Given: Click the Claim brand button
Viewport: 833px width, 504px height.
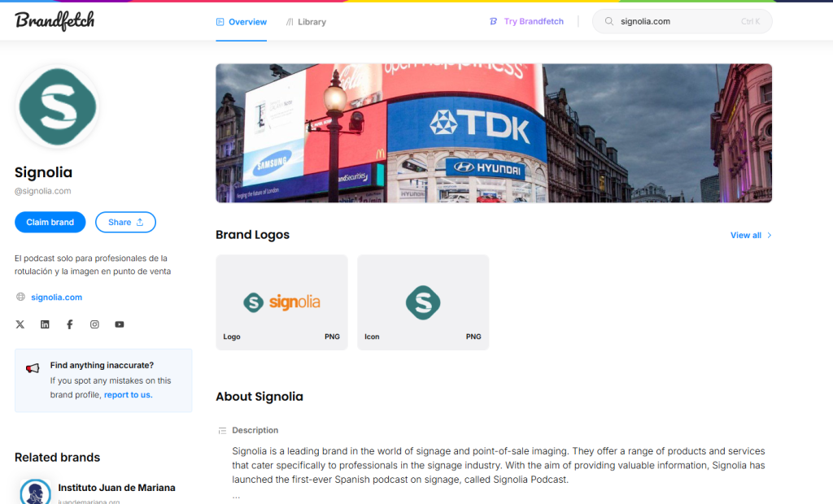Looking at the screenshot, I should coord(50,222).
